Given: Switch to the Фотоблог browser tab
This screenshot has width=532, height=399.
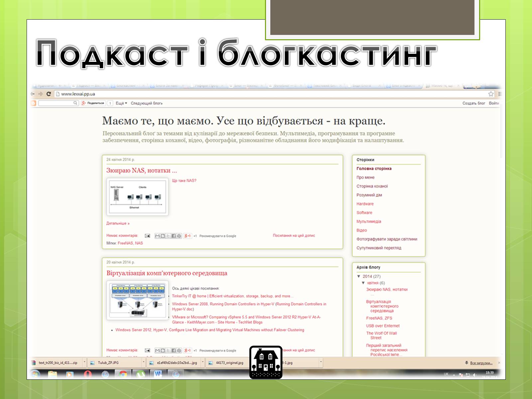Looking at the screenshot, I should [x=286, y=86].
